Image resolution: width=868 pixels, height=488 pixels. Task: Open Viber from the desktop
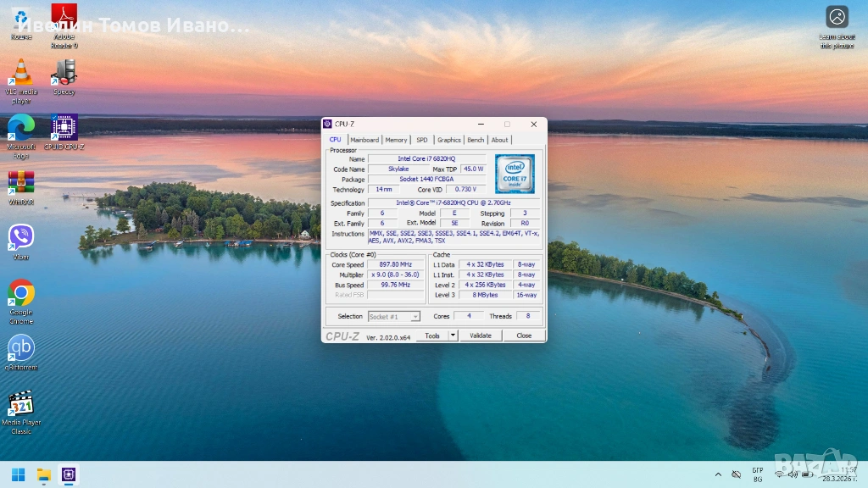(21, 238)
